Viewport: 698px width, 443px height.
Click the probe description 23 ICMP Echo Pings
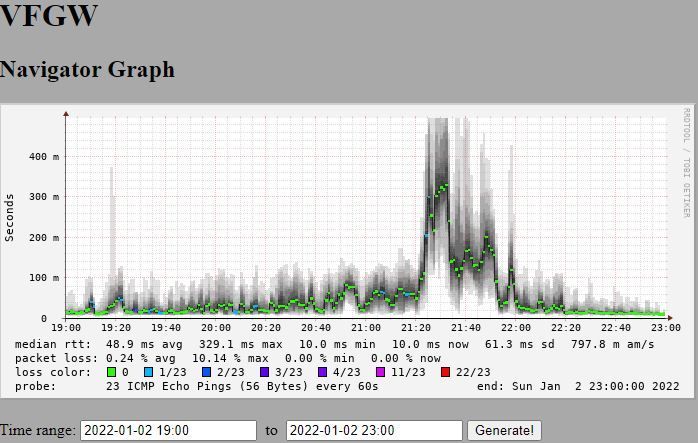tap(242, 386)
